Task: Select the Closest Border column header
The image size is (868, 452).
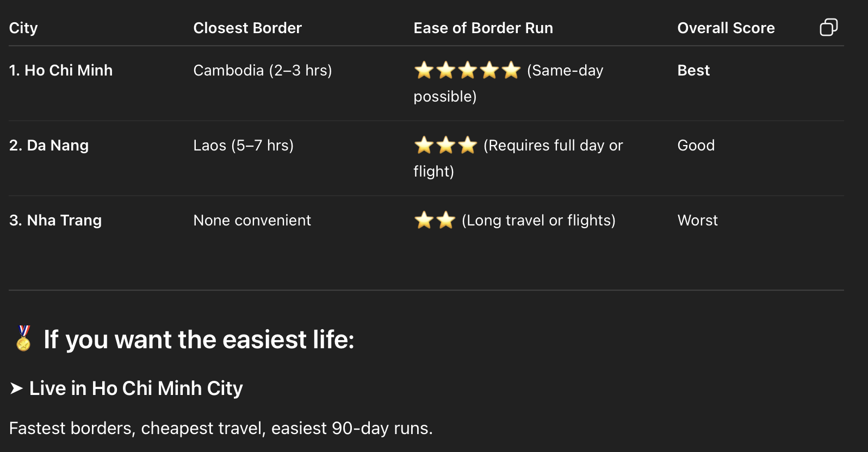Action: click(247, 28)
